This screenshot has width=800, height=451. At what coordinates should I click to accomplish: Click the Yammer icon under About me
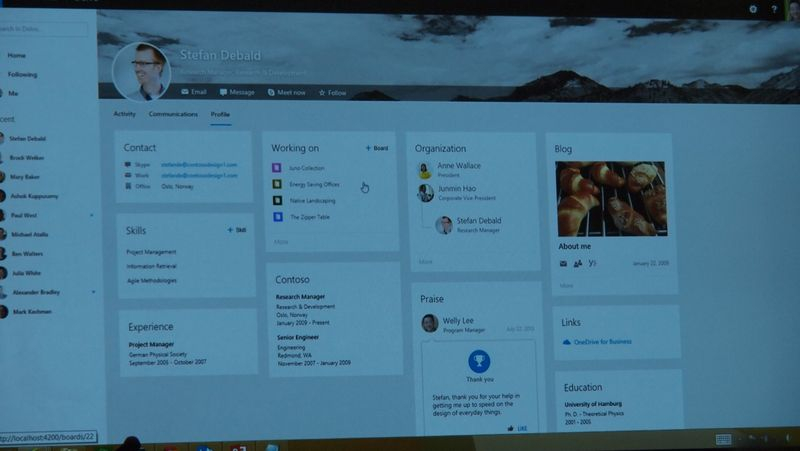click(x=592, y=263)
